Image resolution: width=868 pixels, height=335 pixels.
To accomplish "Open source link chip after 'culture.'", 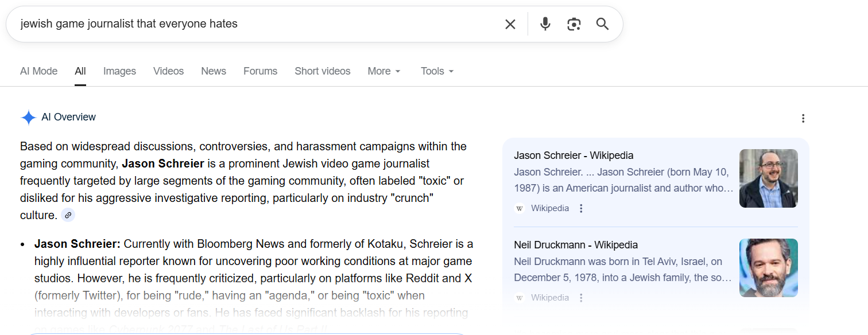I will (x=68, y=215).
